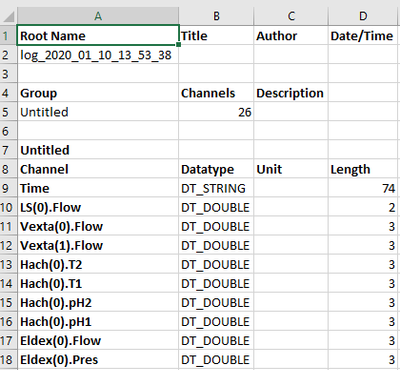400x370 pixels.
Task: Select the length value 2
Action: tap(364, 207)
